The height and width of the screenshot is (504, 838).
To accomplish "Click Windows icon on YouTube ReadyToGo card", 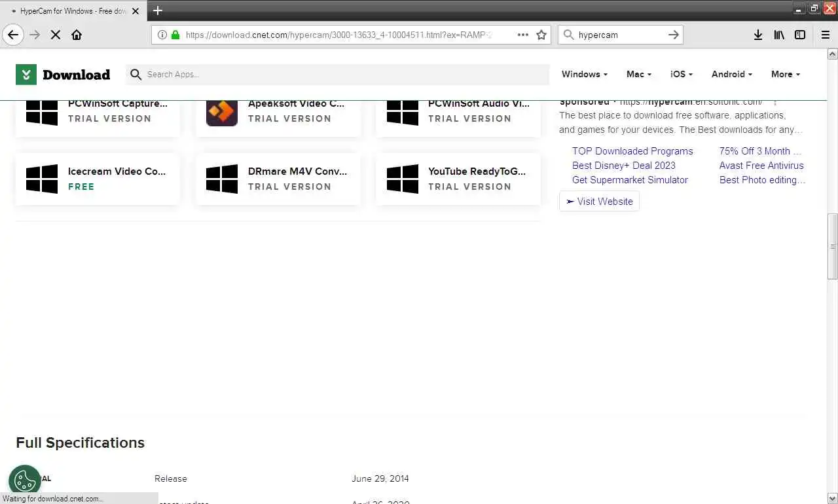I will pos(403,179).
